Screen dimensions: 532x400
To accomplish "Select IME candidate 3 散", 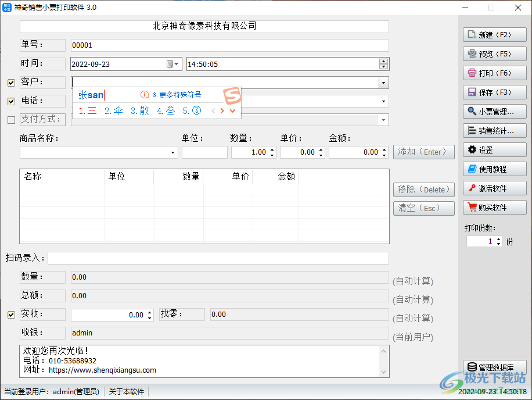I will pyautogui.click(x=140, y=110).
